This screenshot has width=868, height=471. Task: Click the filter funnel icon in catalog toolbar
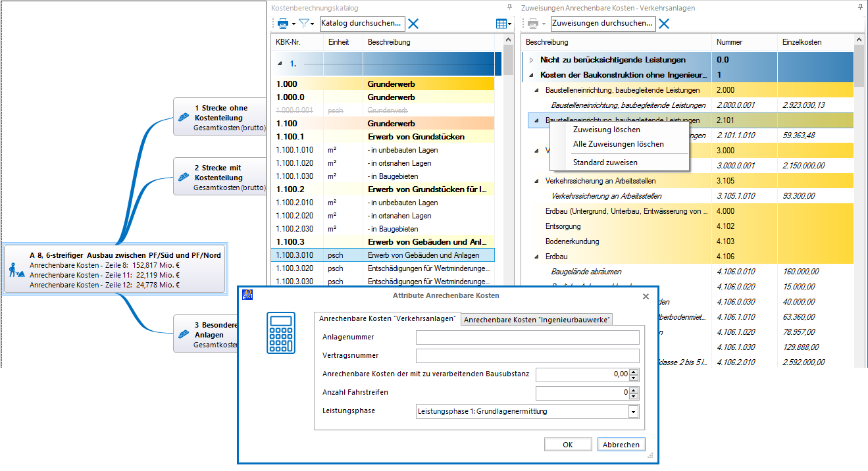tap(304, 24)
